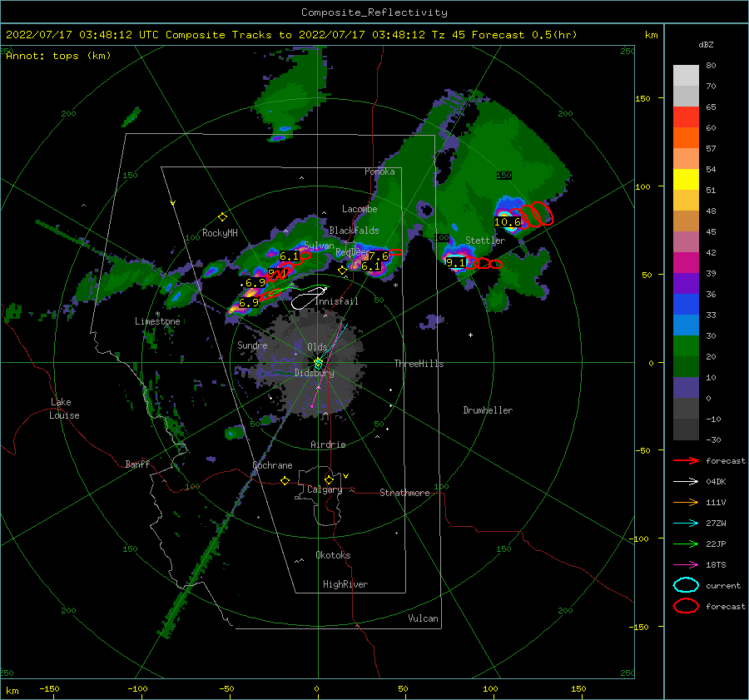Click the cyan radar site marker near Didsbury
This screenshot has width=749, height=700.
318,363
